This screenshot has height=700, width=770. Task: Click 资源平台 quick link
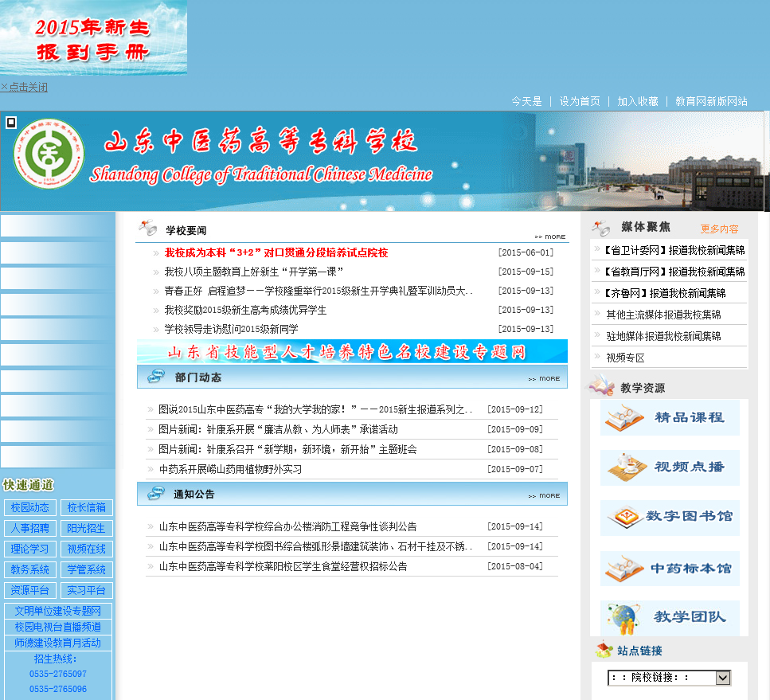pyautogui.click(x=30, y=590)
